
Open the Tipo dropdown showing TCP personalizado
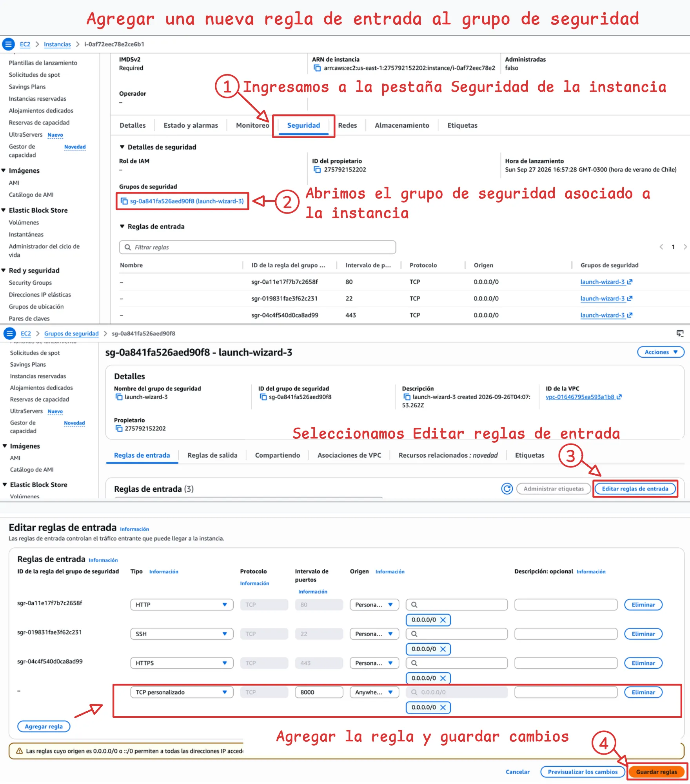tap(182, 692)
